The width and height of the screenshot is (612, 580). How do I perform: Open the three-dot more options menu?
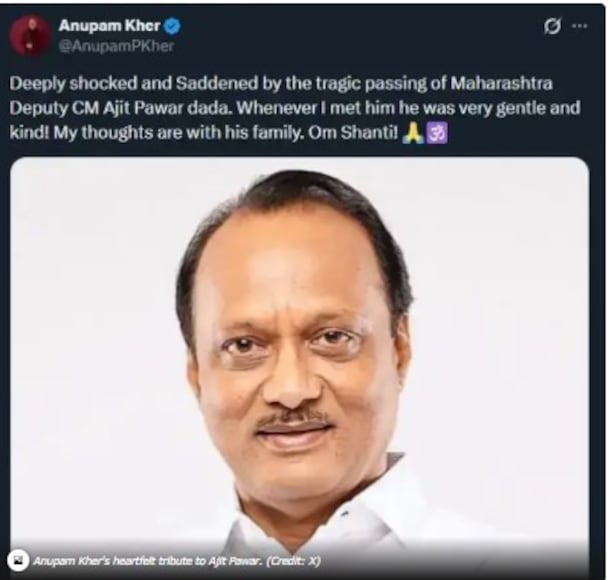click(579, 26)
